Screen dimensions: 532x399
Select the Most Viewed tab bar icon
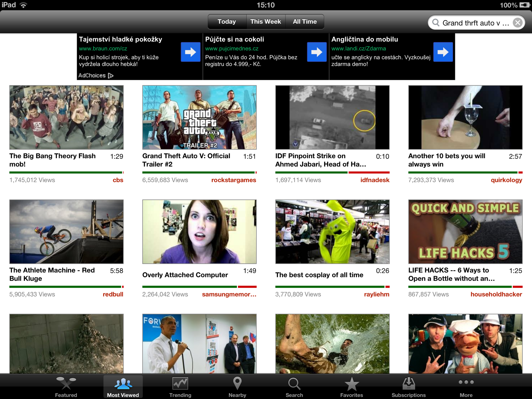point(123,384)
